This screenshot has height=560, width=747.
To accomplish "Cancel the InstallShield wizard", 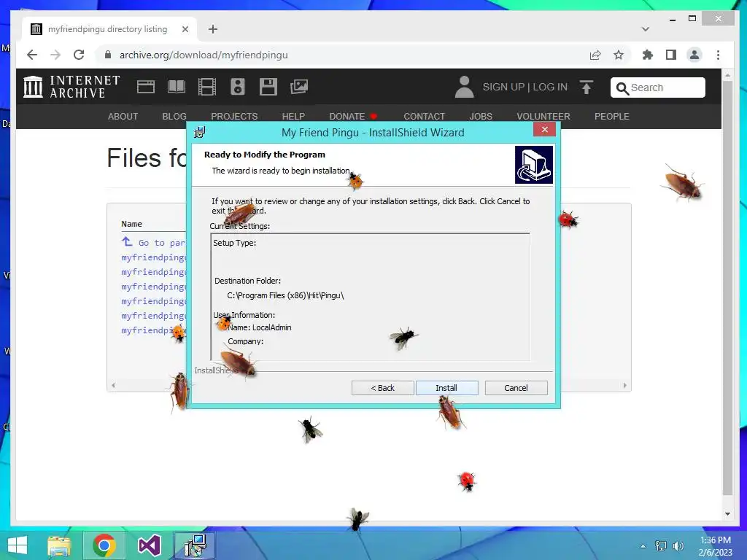I will (x=516, y=388).
